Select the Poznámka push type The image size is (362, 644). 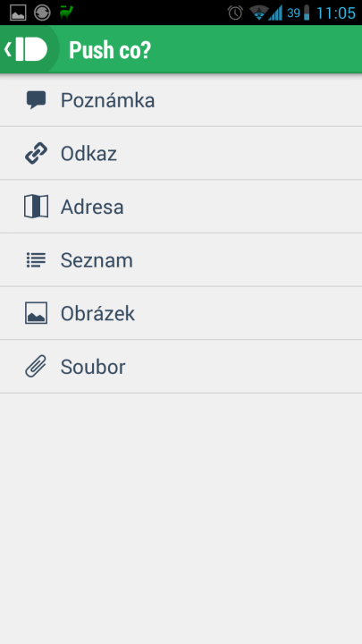pyautogui.click(x=181, y=100)
